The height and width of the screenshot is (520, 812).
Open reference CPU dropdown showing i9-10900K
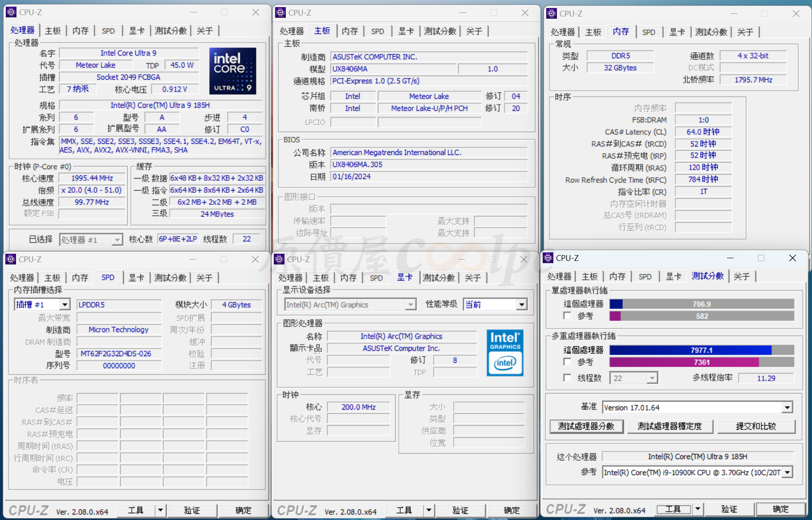(x=787, y=472)
